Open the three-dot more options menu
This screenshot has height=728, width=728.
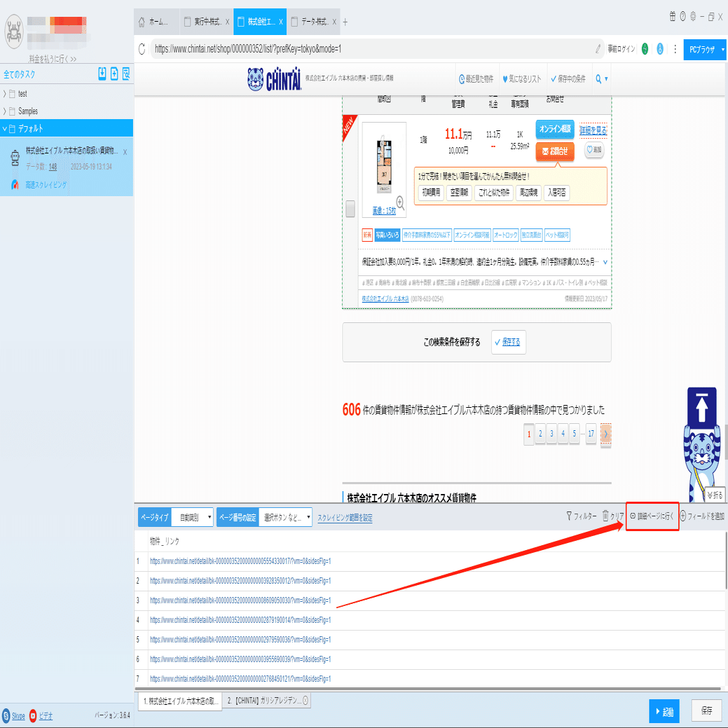(675, 49)
